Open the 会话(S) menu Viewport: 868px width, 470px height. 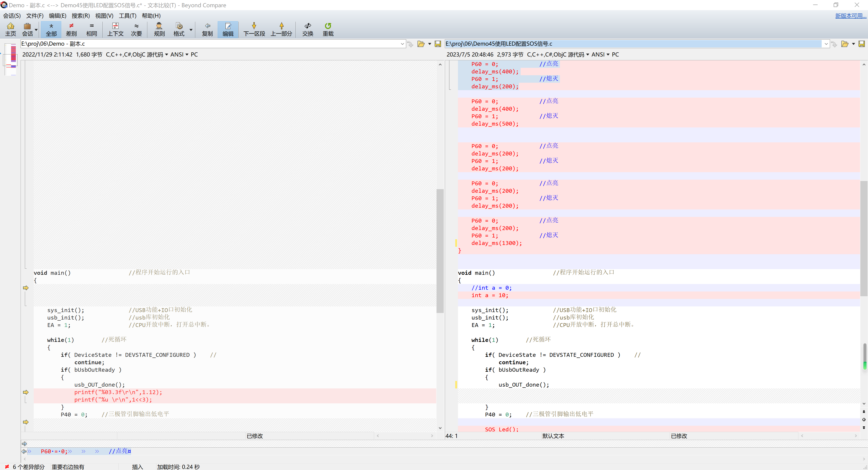click(x=12, y=16)
